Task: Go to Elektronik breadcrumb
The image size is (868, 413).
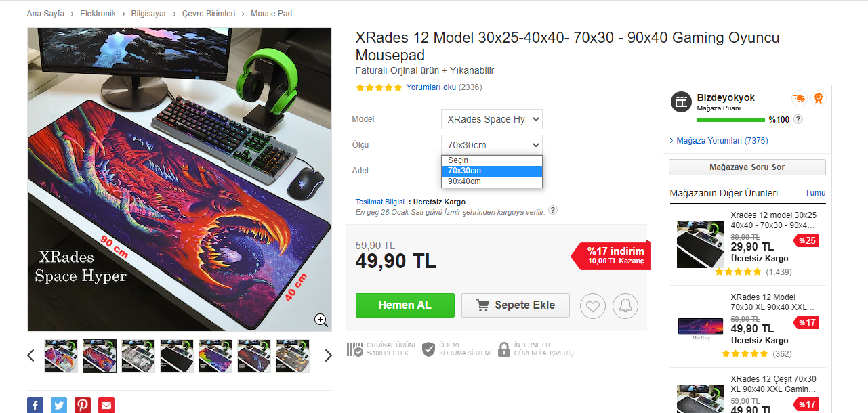Action: tap(98, 14)
